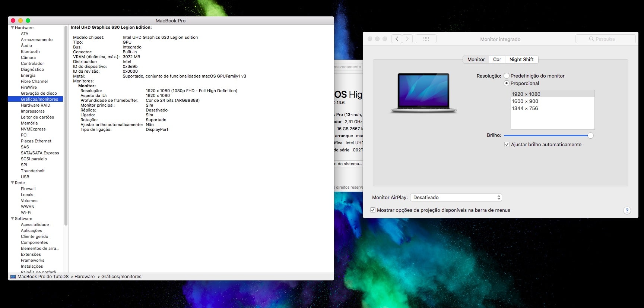Click the MacBook display preview thumbnail

pos(423,93)
